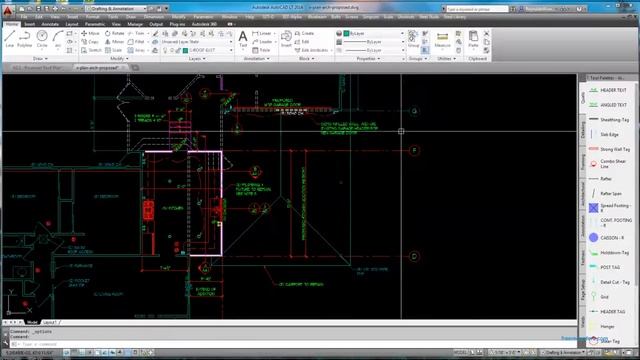Activate the Move command
Screen dimensions: 640x360
(90, 33)
